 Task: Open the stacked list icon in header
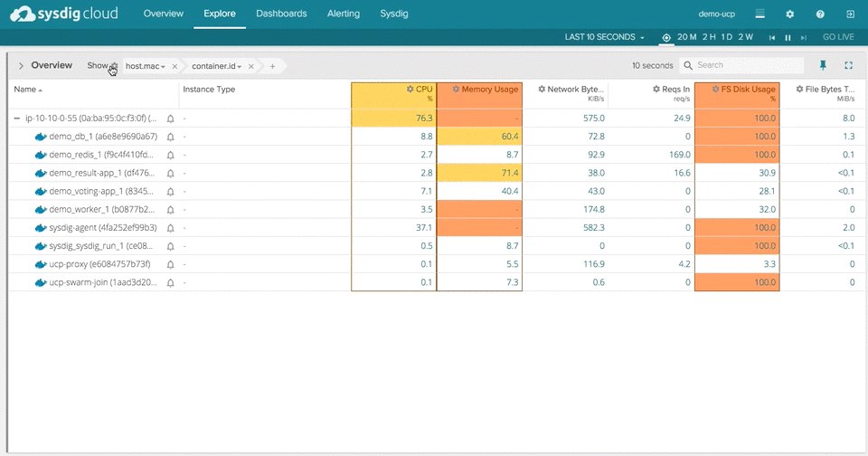[x=760, y=14]
